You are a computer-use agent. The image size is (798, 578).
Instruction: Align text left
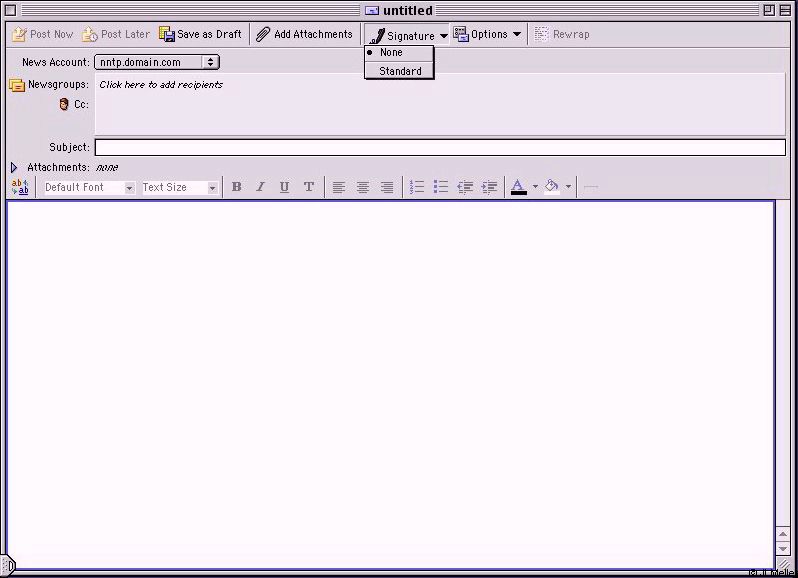tap(338, 187)
